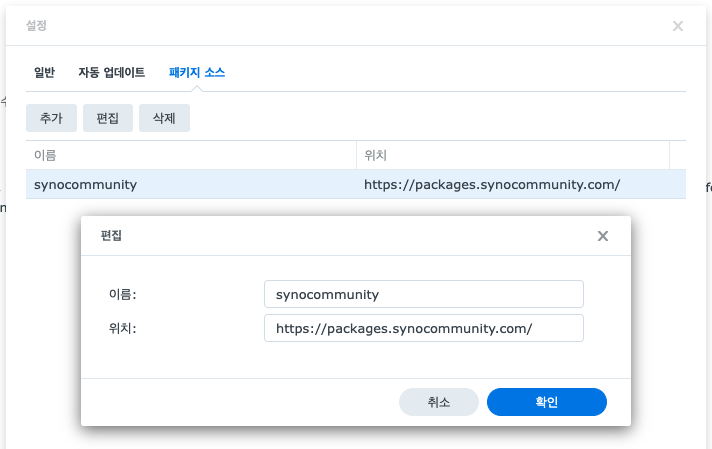Sort by the 이름 column header
This screenshot has height=449, width=712.
(191, 155)
